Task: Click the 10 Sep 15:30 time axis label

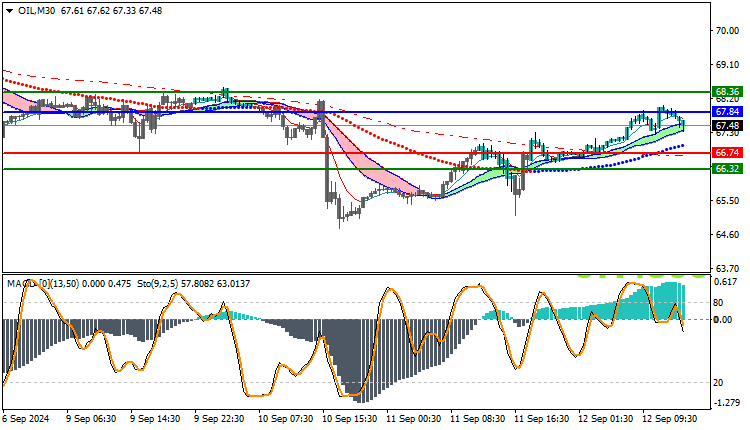Action: [350, 419]
